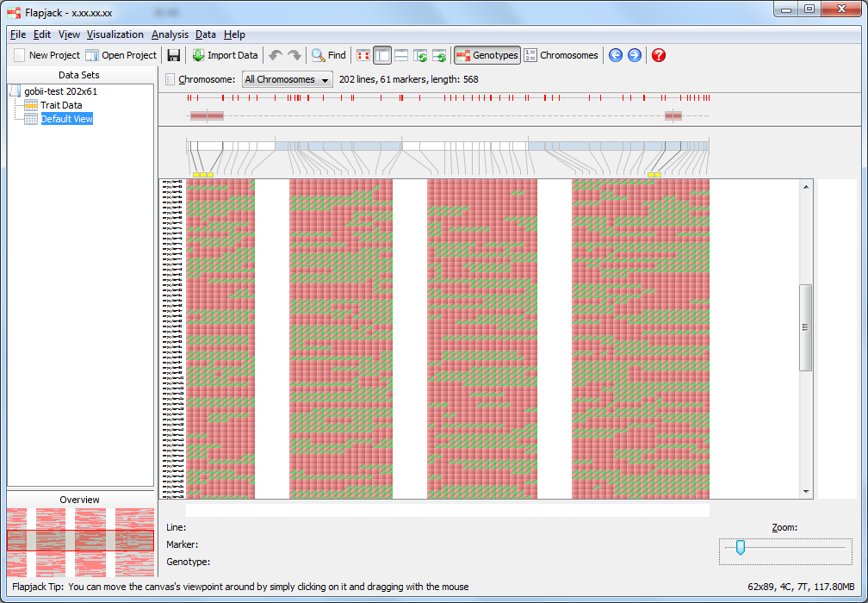Screen dimensions: 868x603
Task: Click the red four-corner icon after Find
Action: point(363,55)
